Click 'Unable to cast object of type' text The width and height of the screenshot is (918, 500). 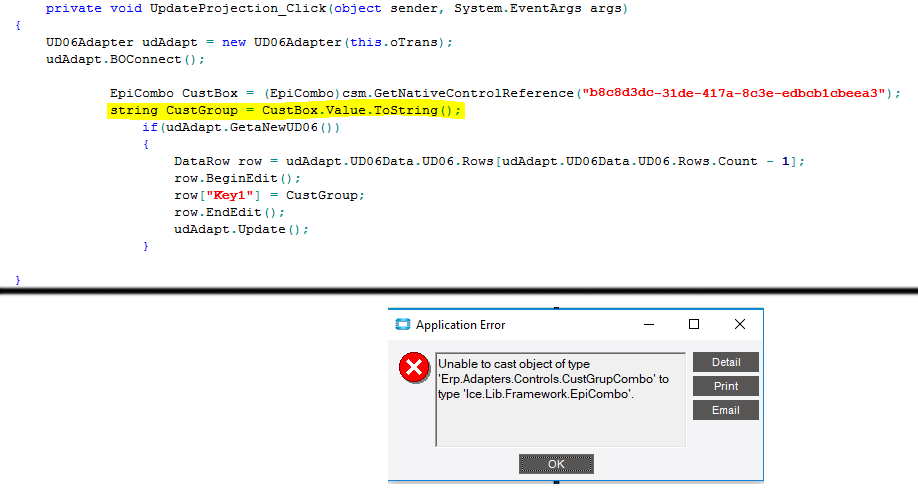514,364
